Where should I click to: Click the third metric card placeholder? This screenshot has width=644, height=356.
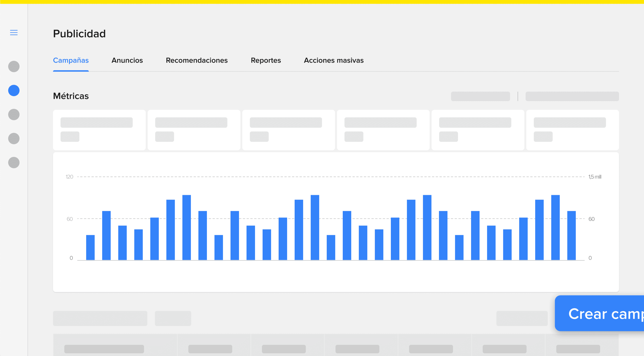point(288,130)
